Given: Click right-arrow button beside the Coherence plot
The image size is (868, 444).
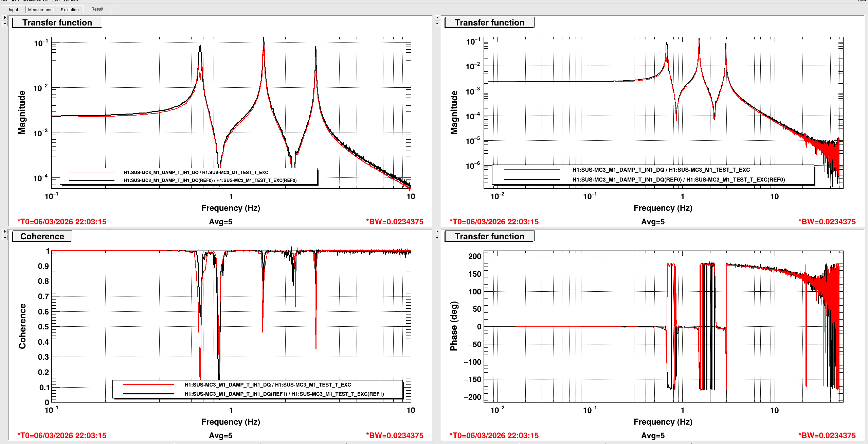Looking at the screenshot, I should [5, 231].
